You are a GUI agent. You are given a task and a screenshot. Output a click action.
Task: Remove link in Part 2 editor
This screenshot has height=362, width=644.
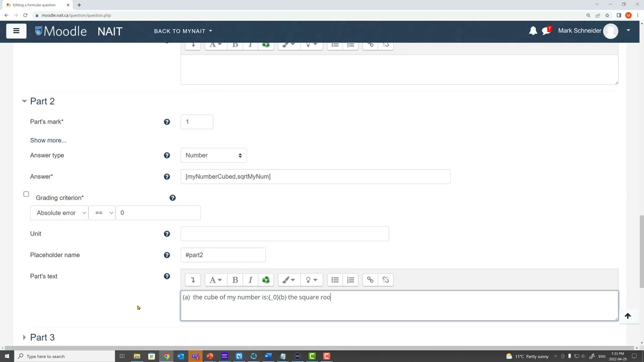(x=386, y=280)
